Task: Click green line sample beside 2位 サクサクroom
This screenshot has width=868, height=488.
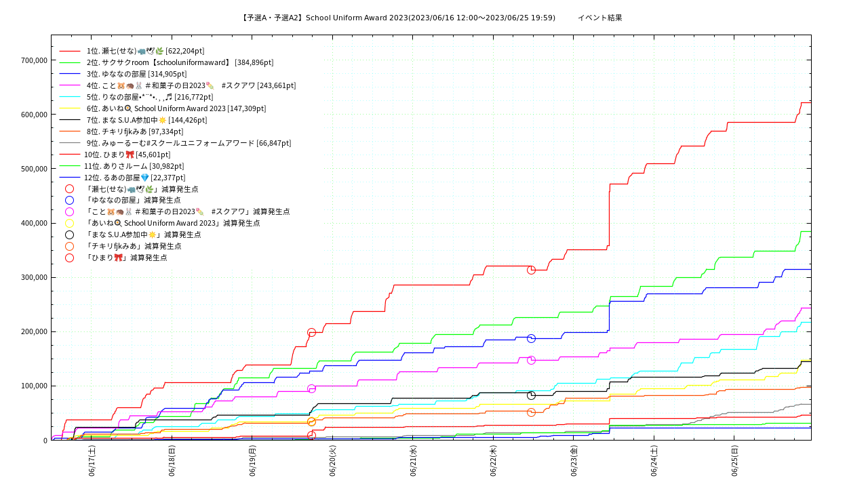Action: [70, 62]
